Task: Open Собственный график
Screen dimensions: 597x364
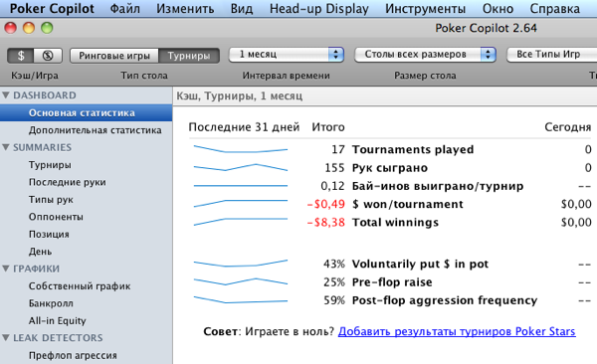Action: [80, 286]
